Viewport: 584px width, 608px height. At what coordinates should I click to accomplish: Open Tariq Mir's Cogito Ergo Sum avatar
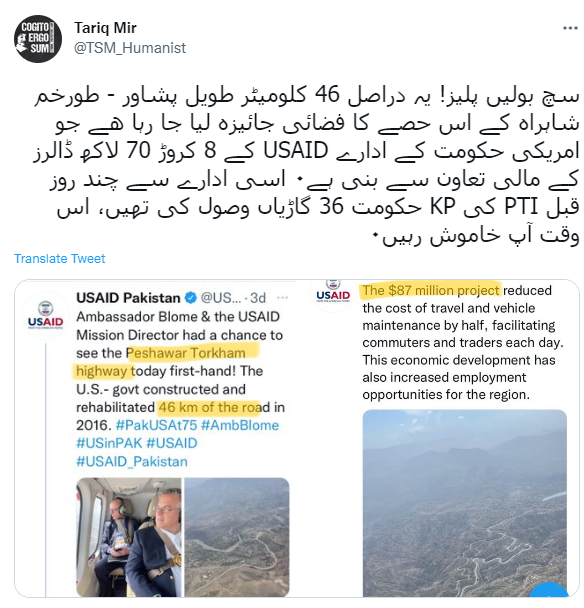click(x=38, y=39)
